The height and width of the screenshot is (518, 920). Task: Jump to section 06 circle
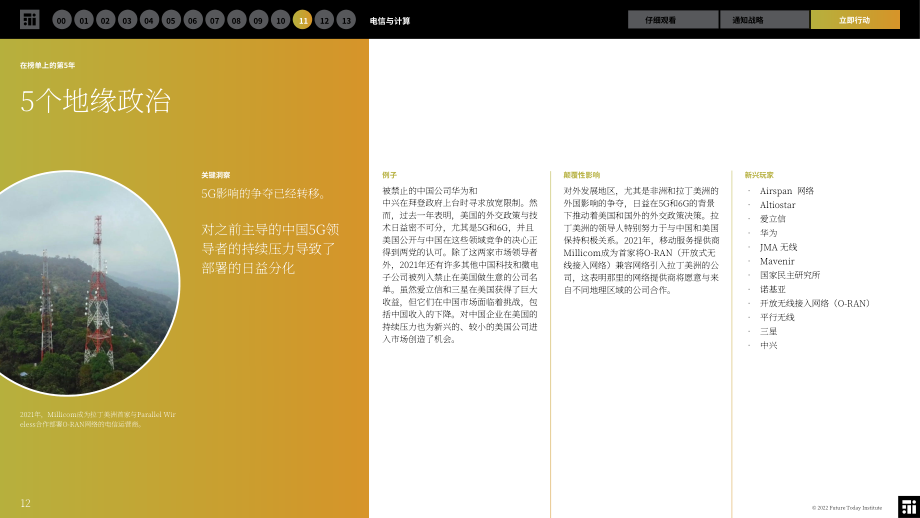pyautogui.click(x=193, y=20)
